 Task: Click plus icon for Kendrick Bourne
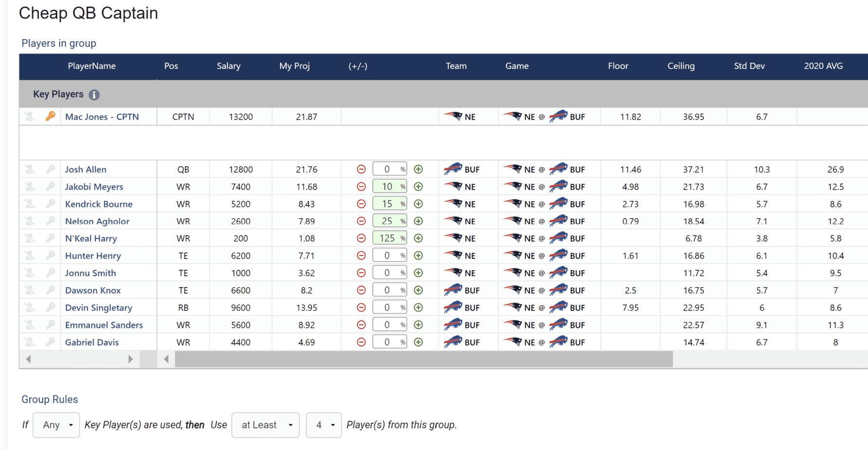(x=418, y=204)
